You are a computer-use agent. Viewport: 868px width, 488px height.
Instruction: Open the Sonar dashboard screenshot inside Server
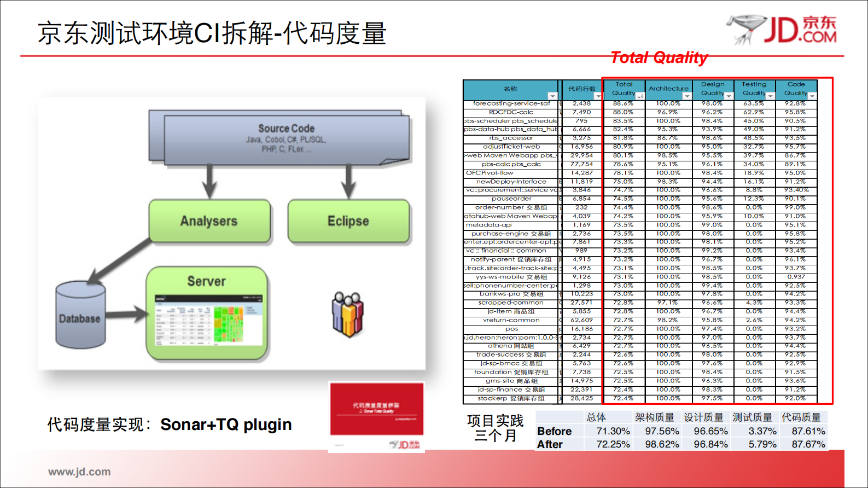tap(208, 321)
